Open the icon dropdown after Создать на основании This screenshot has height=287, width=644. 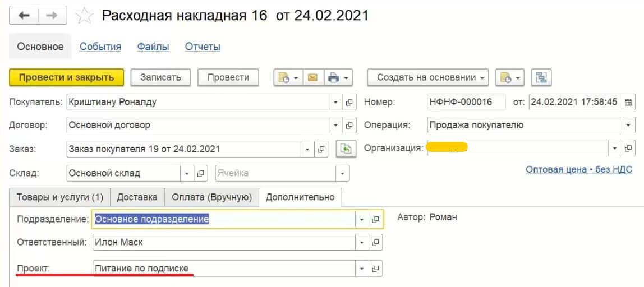point(510,77)
